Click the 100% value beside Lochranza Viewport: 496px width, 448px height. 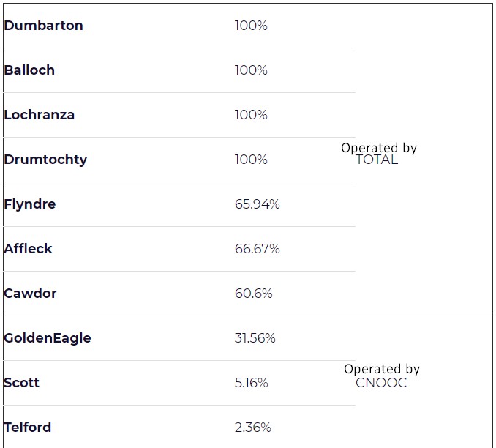(251, 115)
